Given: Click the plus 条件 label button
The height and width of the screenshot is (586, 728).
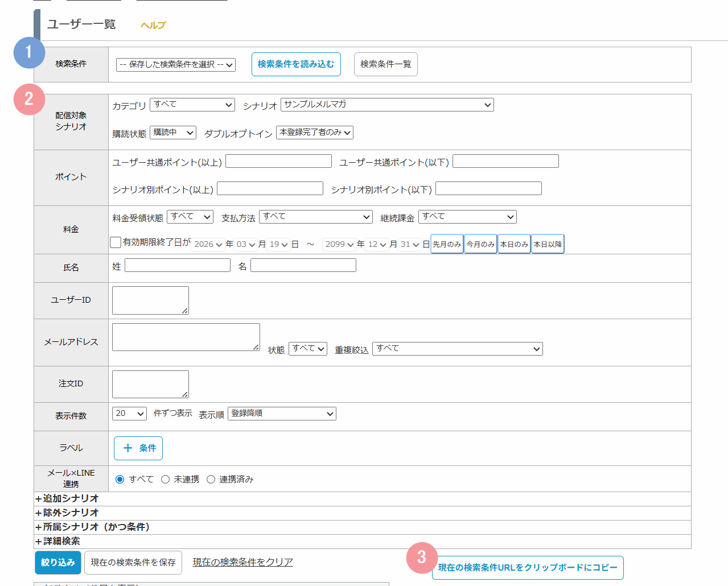Looking at the screenshot, I should 138,448.
